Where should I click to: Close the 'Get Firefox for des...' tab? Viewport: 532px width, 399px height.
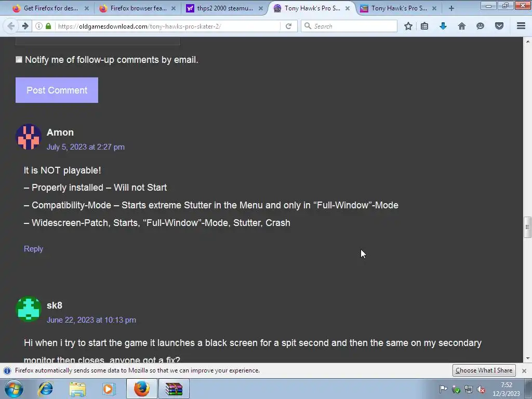(87, 8)
